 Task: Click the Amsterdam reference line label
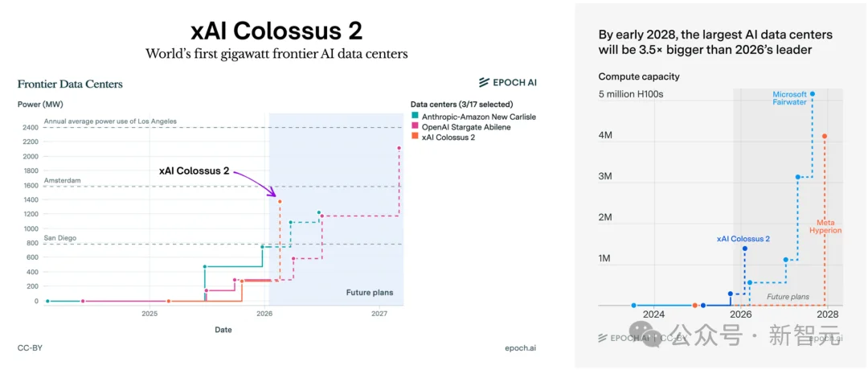click(x=63, y=181)
